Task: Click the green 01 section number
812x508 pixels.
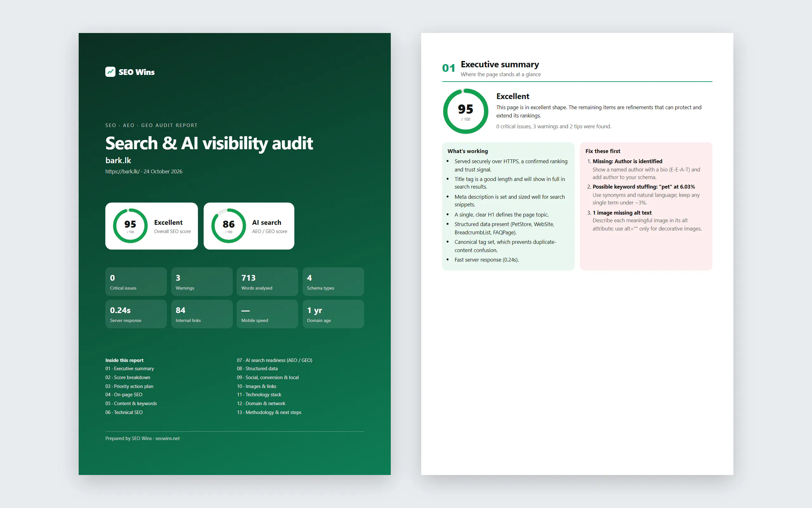Action: click(449, 68)
